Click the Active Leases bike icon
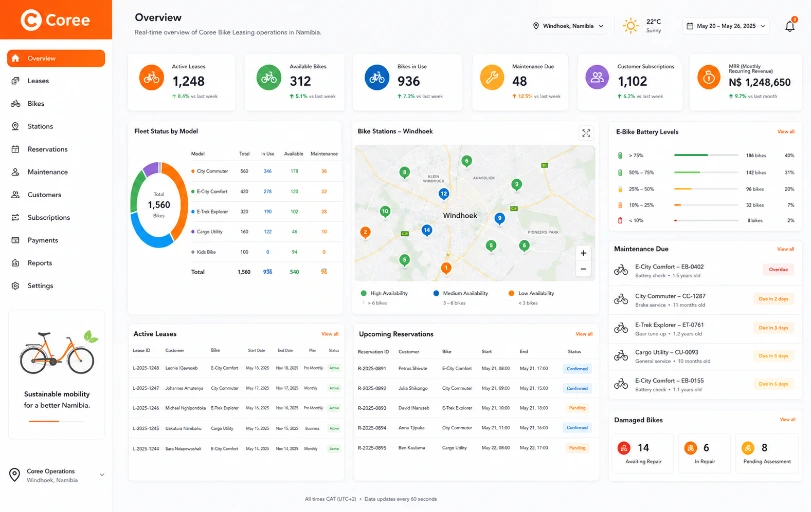Viewport: 811px width, 512px height. (151, 78)
